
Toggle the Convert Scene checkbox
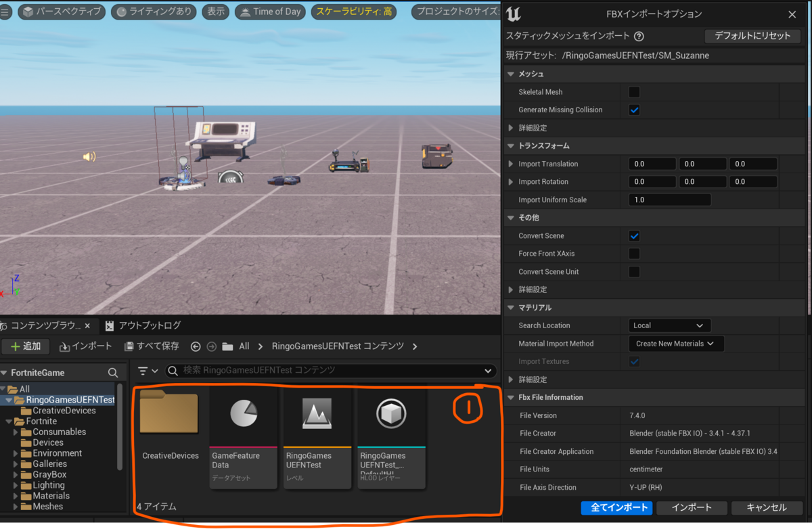pos(634,236)
